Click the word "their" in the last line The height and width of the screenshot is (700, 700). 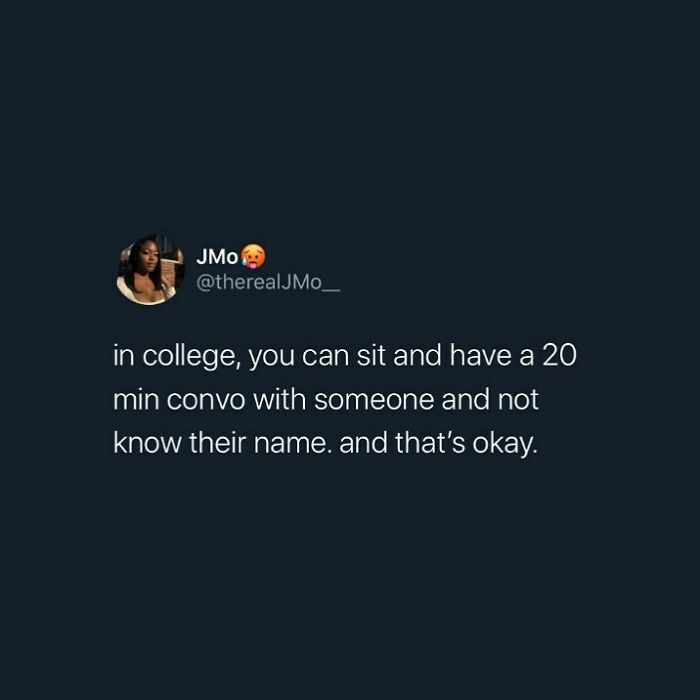[217, 442]
